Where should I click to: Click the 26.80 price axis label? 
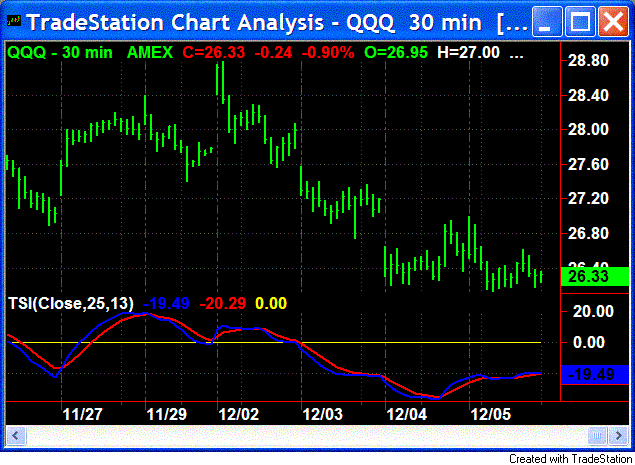coord(588,233)
